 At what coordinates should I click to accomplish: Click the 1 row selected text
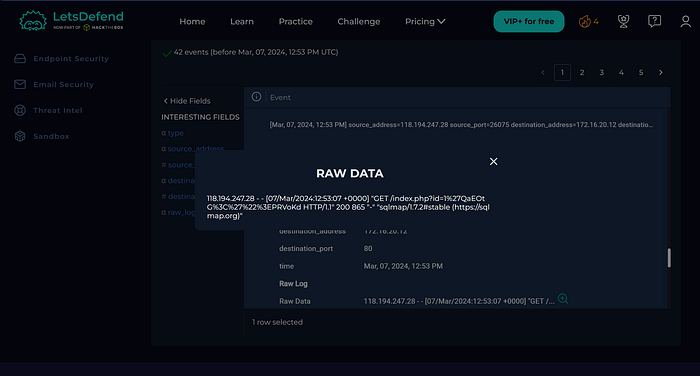point(277,322)
